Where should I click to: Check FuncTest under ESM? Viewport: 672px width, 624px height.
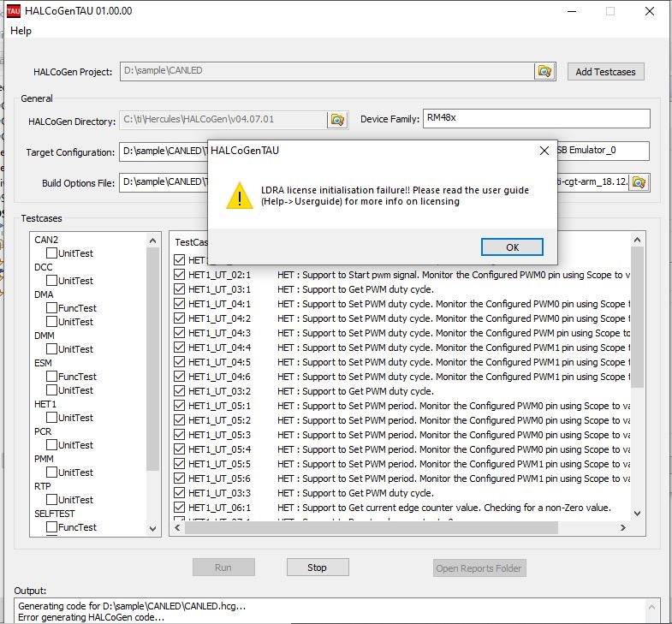point(51,377)
